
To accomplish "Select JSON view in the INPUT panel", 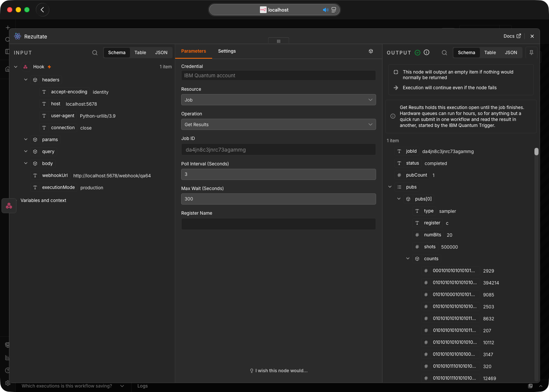I will pyautogui.click(x=161, y=53).
